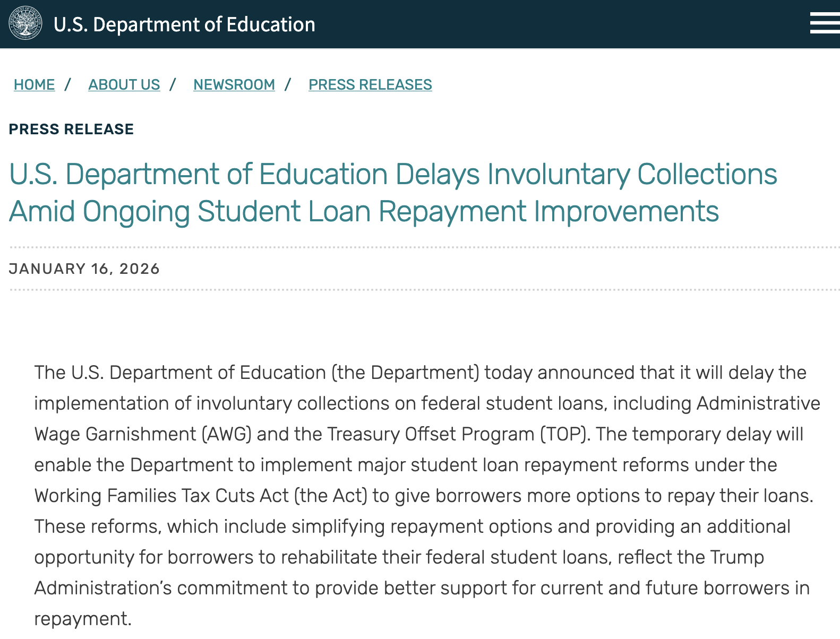This screenshot has height=639, width=840.
Task: Click the slash separator after NEWSROOM
Action: [x=288, y=85]
